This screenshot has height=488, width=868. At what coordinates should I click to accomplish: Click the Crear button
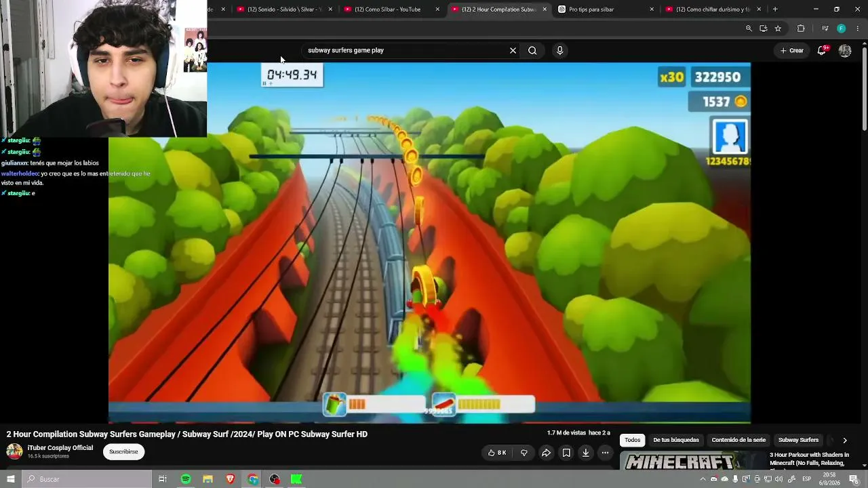(792, 50)
